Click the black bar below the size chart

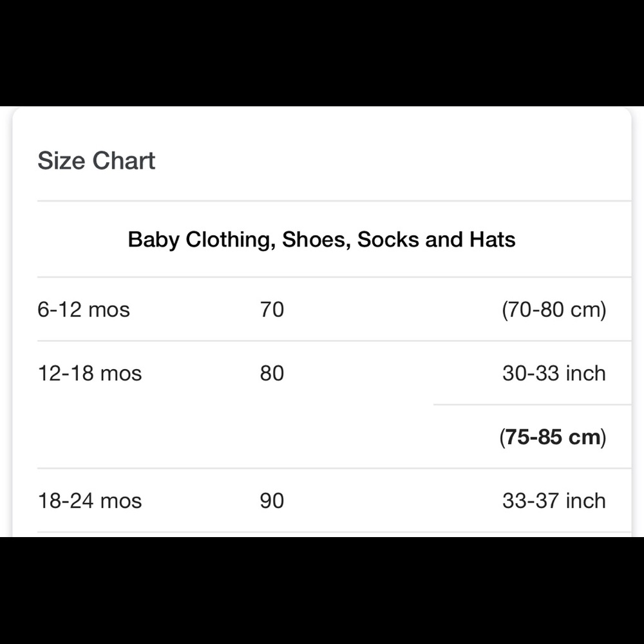point(322,590)
